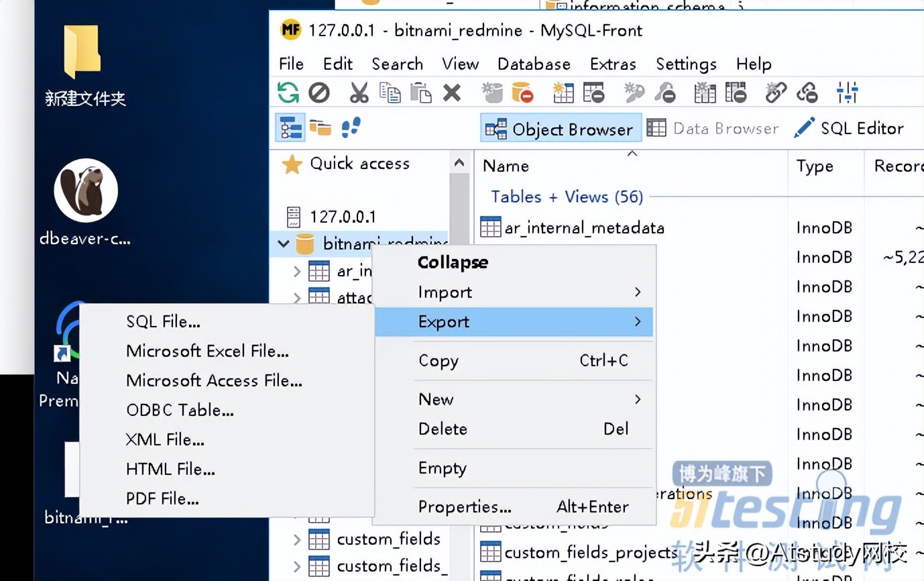Click the Stop/cancel toolbar icon
924x581 pixels.
click(x=319, y=93)
